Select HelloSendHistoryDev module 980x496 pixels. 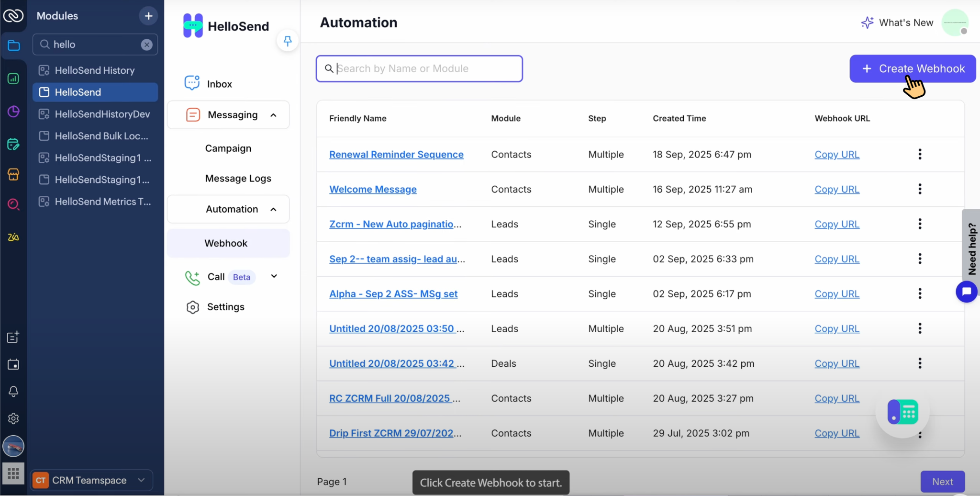click(95, 114)
